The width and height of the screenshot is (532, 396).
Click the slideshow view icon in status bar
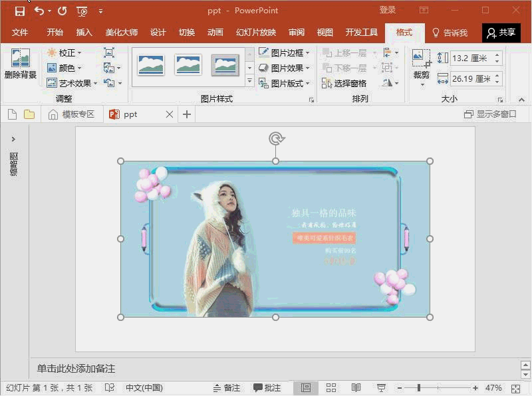point(381,388)
